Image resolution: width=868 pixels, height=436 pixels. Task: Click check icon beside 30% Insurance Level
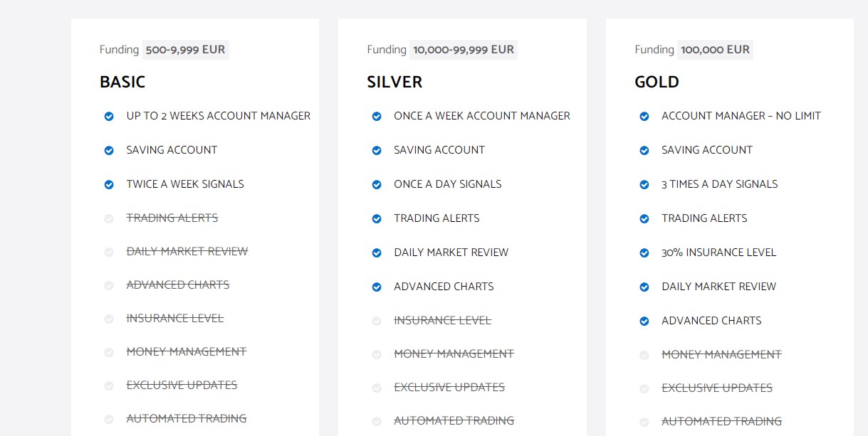pos(644,252)
